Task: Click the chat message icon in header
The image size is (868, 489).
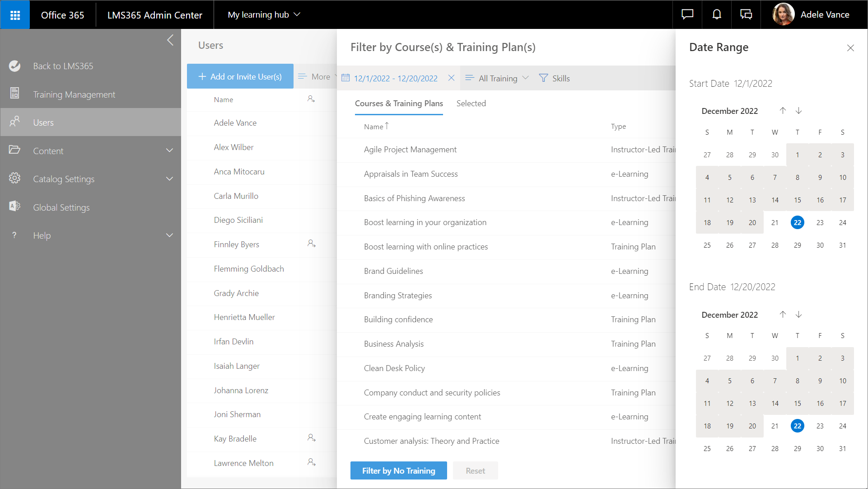Action: click(x=687, y=15)
